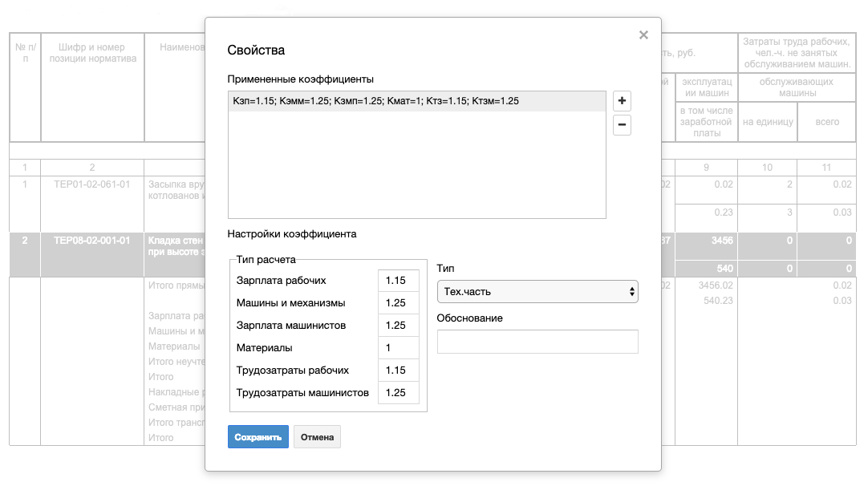Select table row TEP01-02-061-01
The image size is (868, 486).
pos(91,184)
